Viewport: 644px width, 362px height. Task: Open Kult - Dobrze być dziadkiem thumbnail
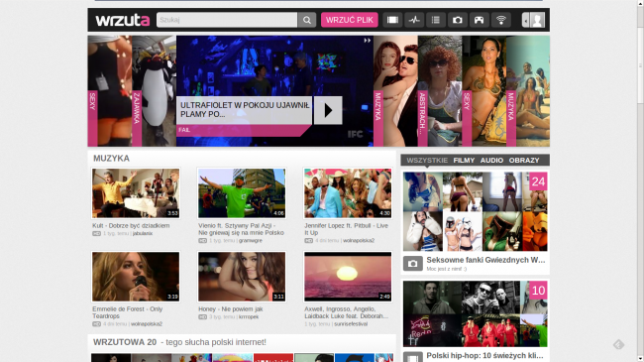coord(136,193)
